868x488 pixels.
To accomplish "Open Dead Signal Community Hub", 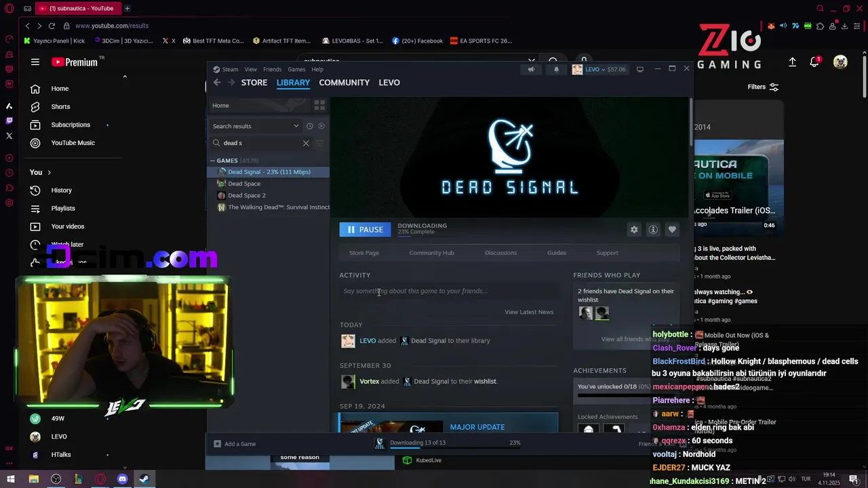I will click(x=431, y=253).
